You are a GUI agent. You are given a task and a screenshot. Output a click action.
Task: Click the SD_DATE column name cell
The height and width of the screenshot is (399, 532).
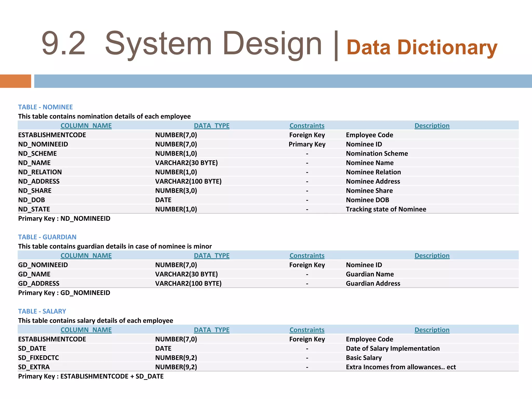[x=32, y=349]
